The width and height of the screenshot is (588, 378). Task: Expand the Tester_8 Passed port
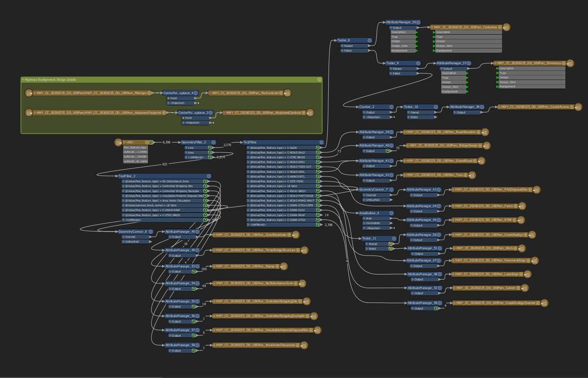[x=342, y=46]
